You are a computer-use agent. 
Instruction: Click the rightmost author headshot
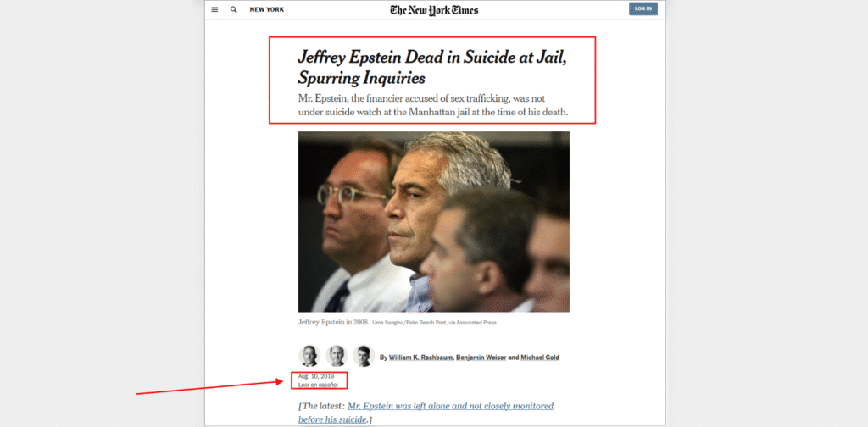364,356
